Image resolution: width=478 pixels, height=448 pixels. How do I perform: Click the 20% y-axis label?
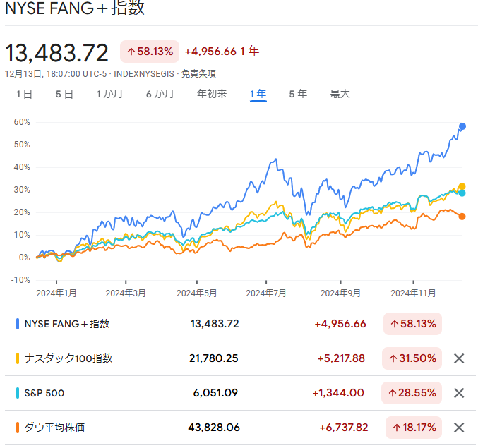click(x=22, y=212)
